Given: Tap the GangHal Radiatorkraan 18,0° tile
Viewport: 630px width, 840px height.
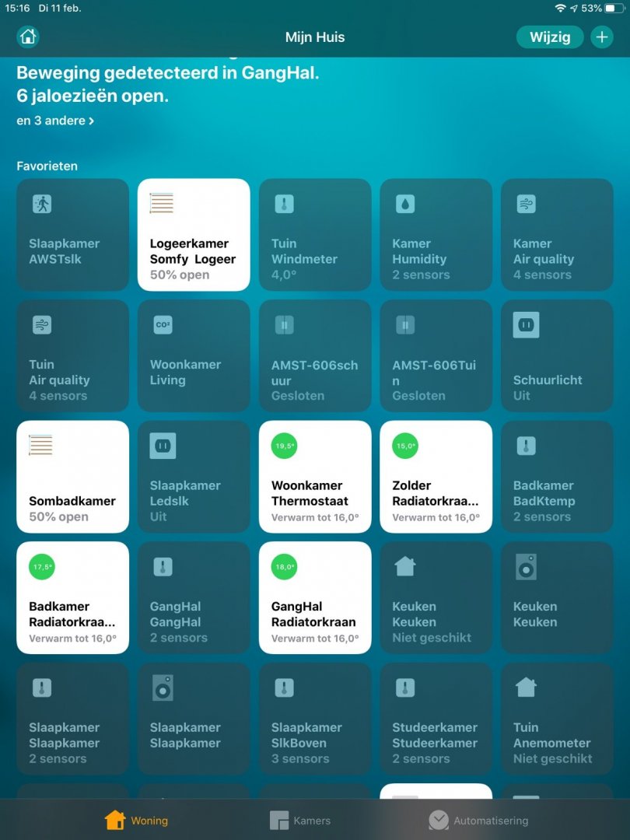Looking at the screenshot, I should [x=315, y=598].
